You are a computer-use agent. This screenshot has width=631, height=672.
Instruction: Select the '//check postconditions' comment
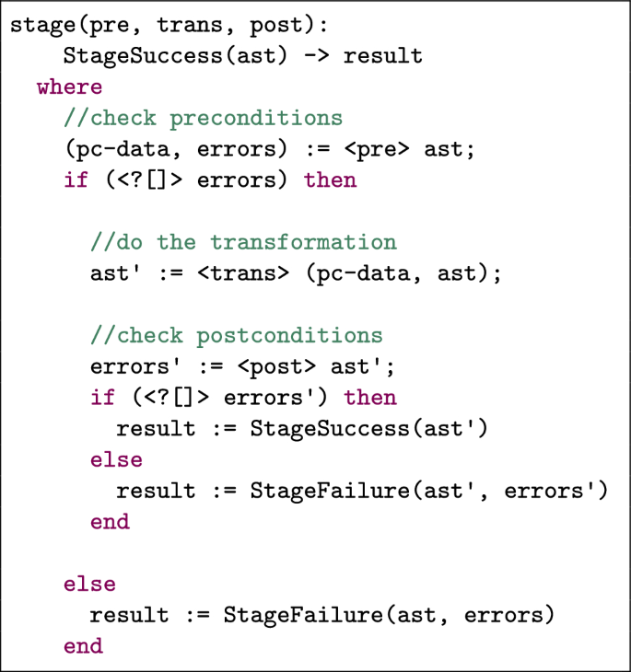click(236, 336)
